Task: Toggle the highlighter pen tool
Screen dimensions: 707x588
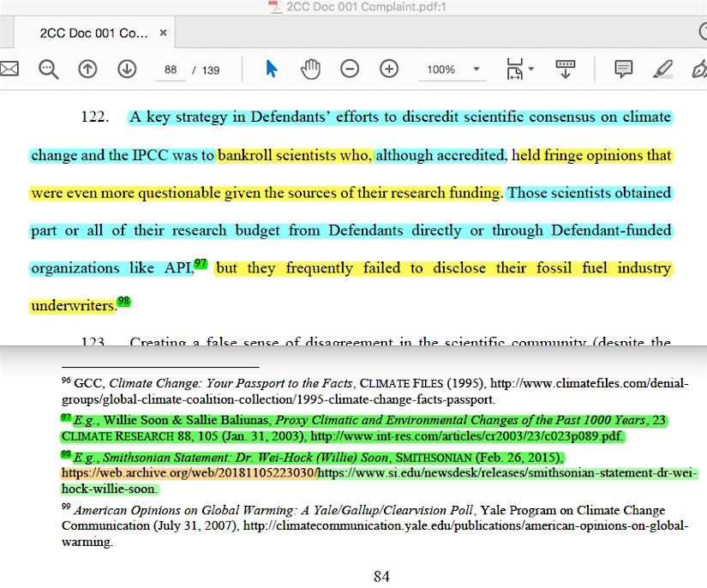Action: [662, 69]
